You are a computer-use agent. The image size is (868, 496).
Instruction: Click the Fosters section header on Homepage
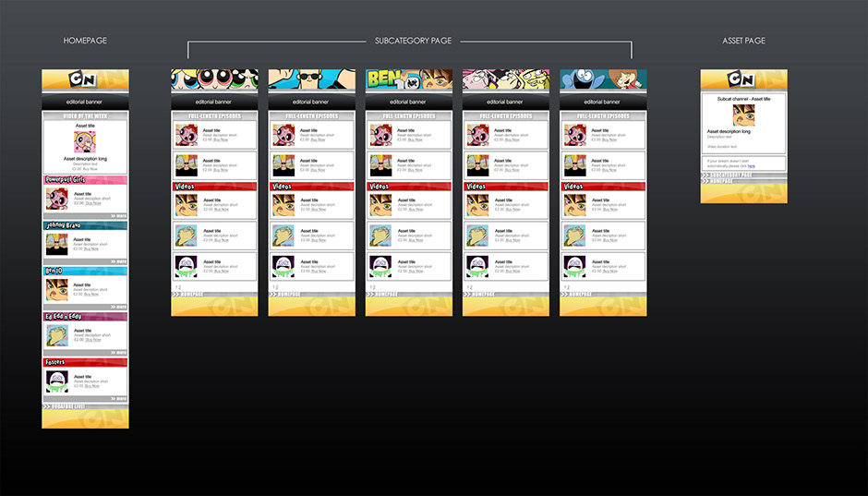[85, 362]
